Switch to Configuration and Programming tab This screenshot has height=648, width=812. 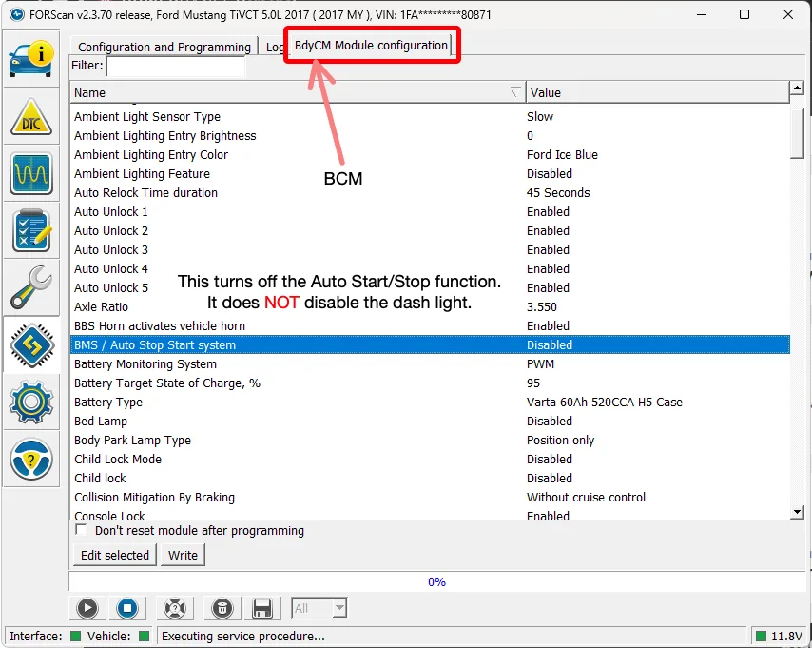coord(164,48)
